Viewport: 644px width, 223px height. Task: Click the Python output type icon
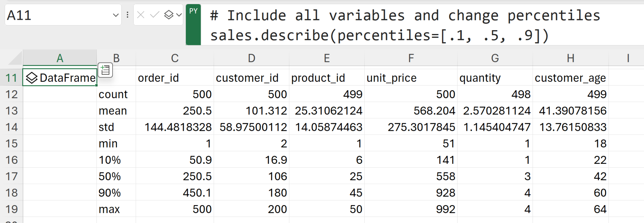click(x=169, y=15)
